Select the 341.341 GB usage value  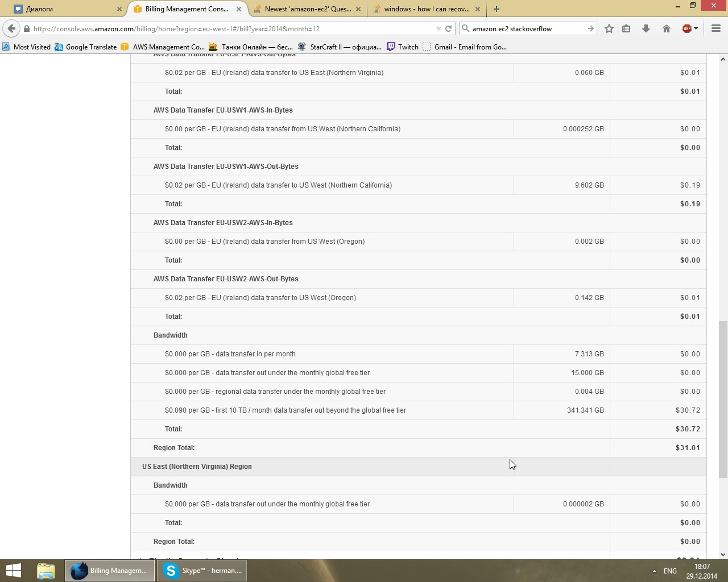585,410
